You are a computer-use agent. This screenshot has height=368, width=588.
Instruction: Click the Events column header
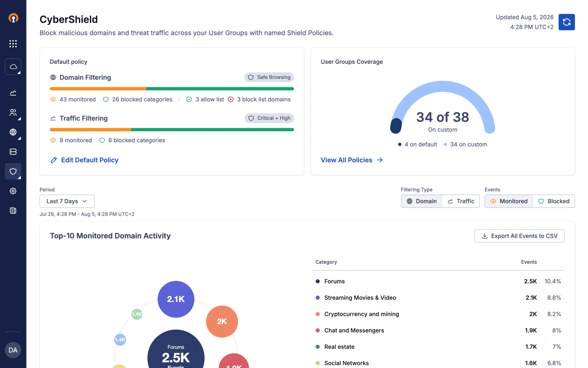529,262
